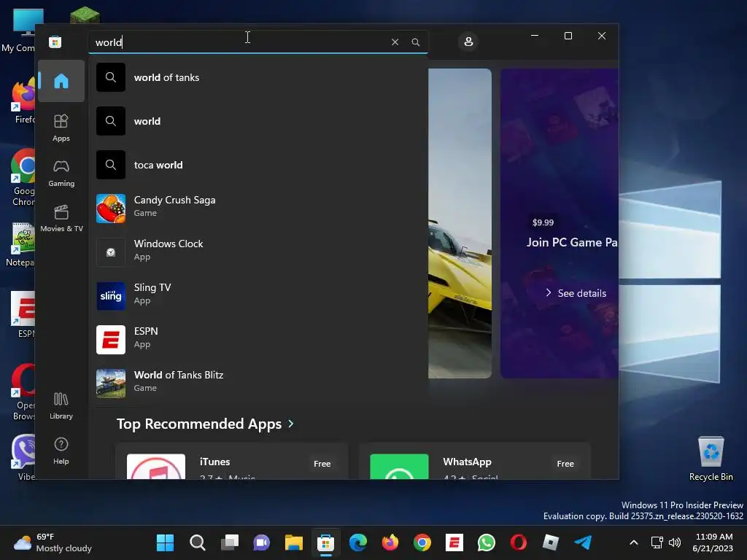Open the Help page in sidebar

pos(61,451)
